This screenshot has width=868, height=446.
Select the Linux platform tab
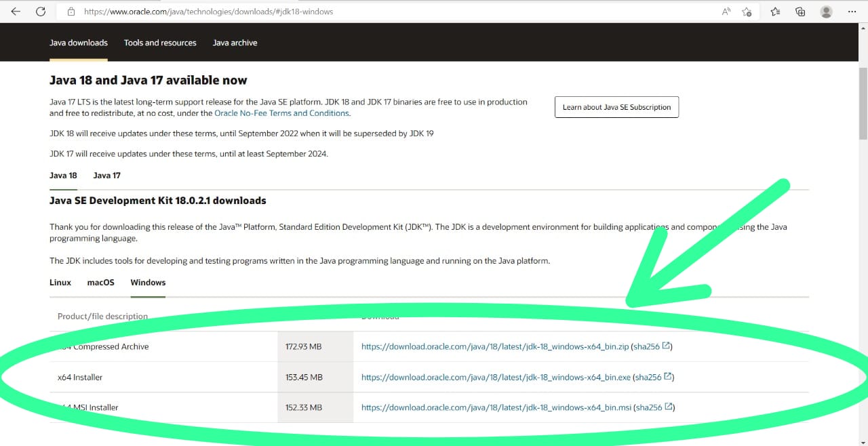coord(60,283)
